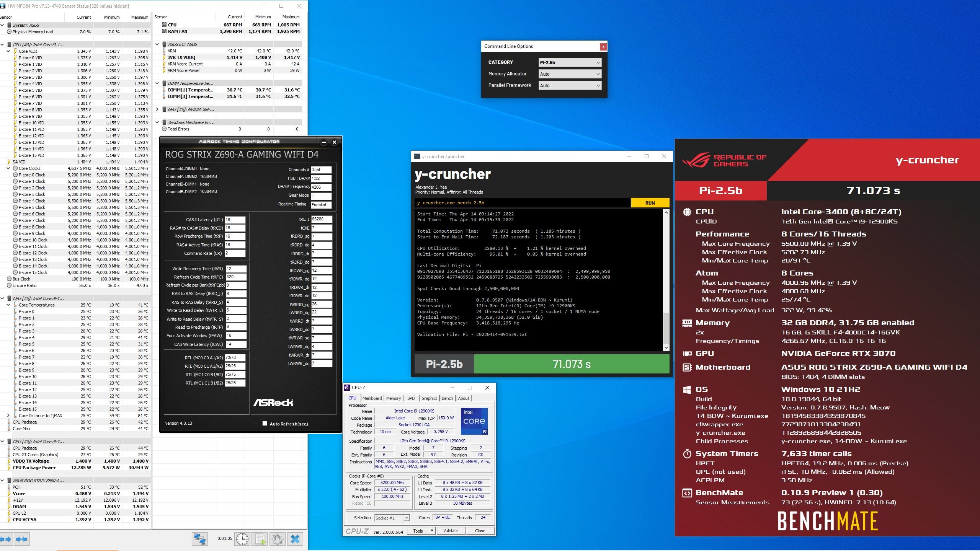
Task: Switch to CPU-Z Graphics tab
Action: [x=429, y=398]
